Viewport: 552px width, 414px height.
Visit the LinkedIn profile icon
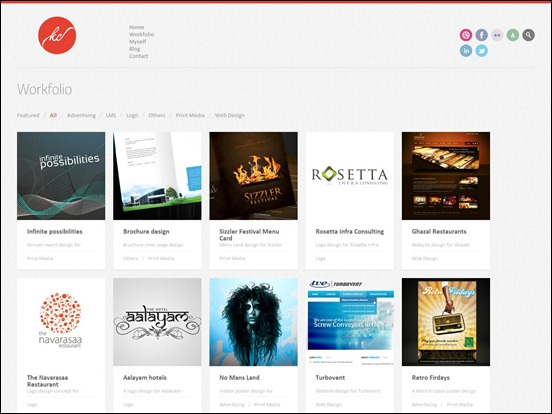point(466,51)
